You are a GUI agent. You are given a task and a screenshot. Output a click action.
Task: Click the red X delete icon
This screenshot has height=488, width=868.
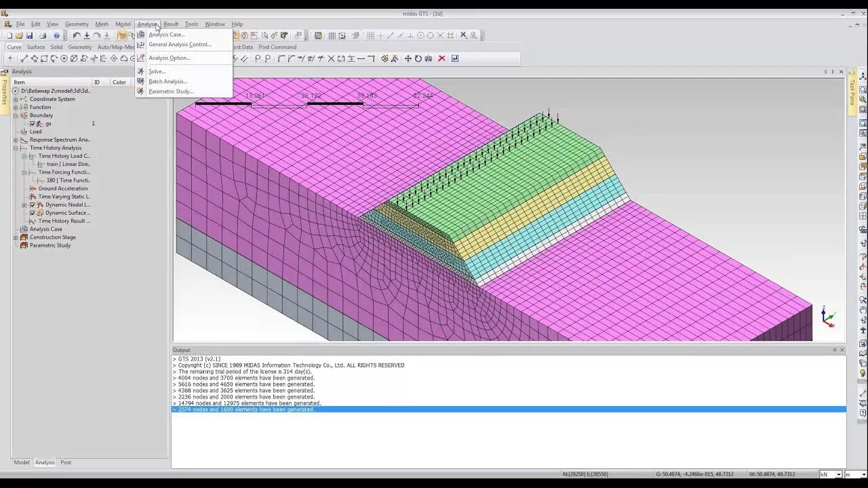click(441, 58)
